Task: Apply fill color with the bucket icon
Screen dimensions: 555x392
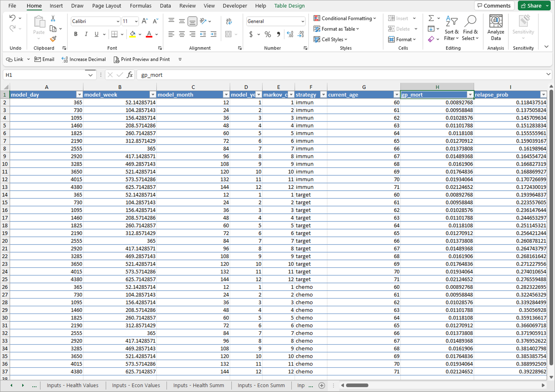Action: (x=133, y=34)
